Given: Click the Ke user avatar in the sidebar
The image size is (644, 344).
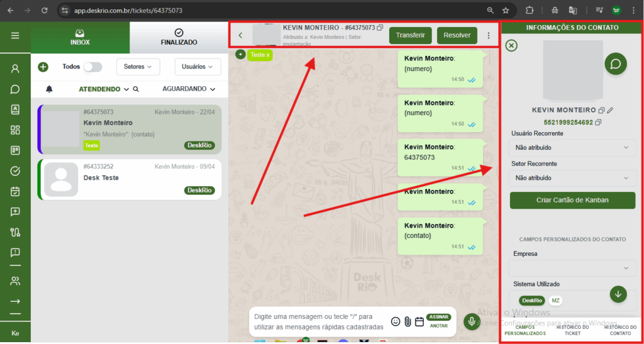Looking at the screenshot, I should [15, 333].
